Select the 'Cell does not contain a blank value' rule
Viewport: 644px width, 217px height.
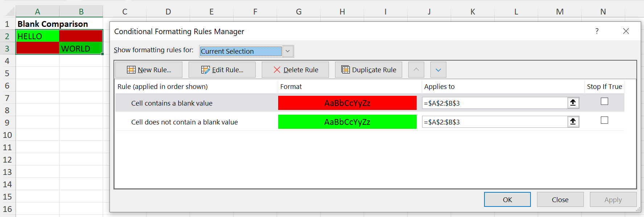coord(184,122)
